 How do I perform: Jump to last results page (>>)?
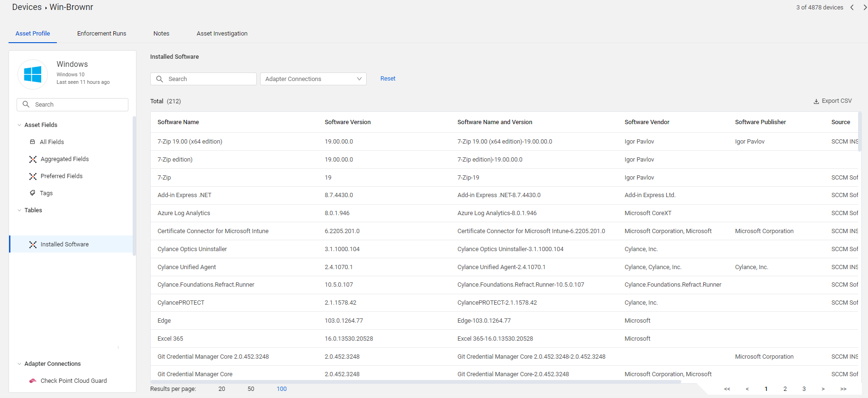pos(843,389)
